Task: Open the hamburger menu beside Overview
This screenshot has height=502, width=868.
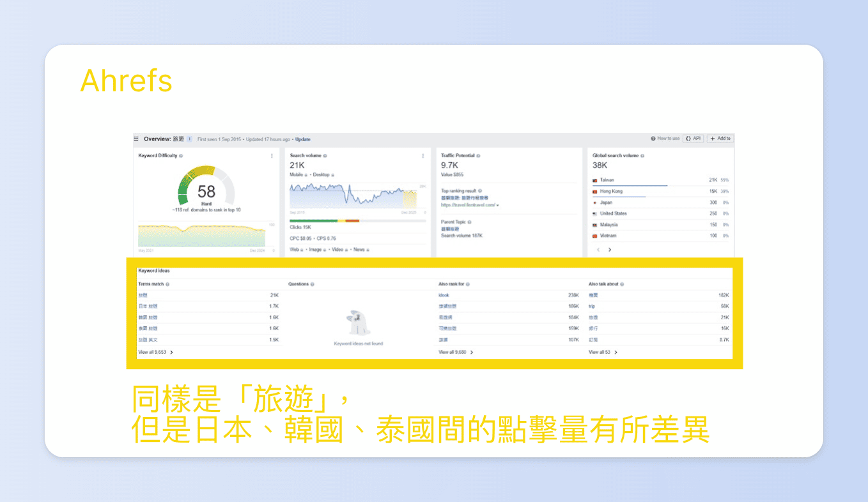Action: pos(136,139)
